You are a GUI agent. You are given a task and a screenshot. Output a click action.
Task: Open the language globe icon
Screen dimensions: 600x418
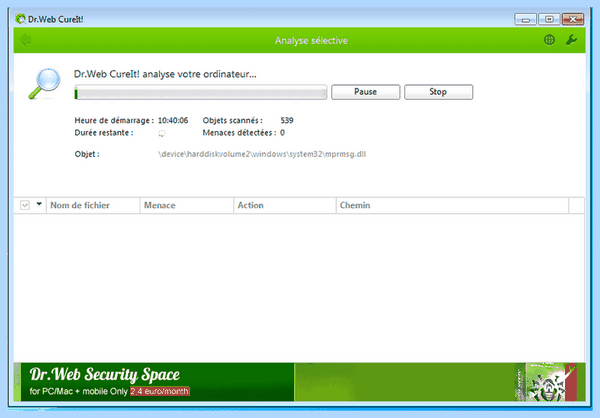[549, 40]
